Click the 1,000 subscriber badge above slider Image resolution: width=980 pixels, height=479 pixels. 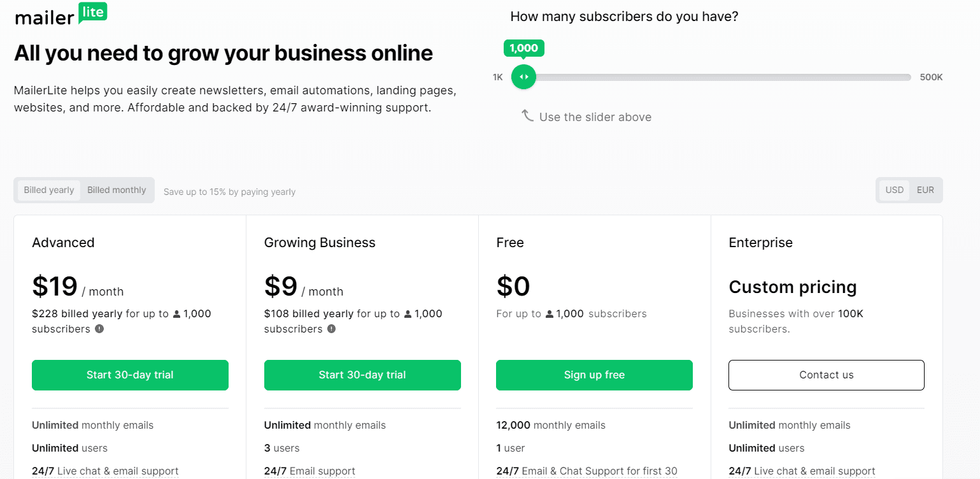pyautogui.click(x=523, y=48)
